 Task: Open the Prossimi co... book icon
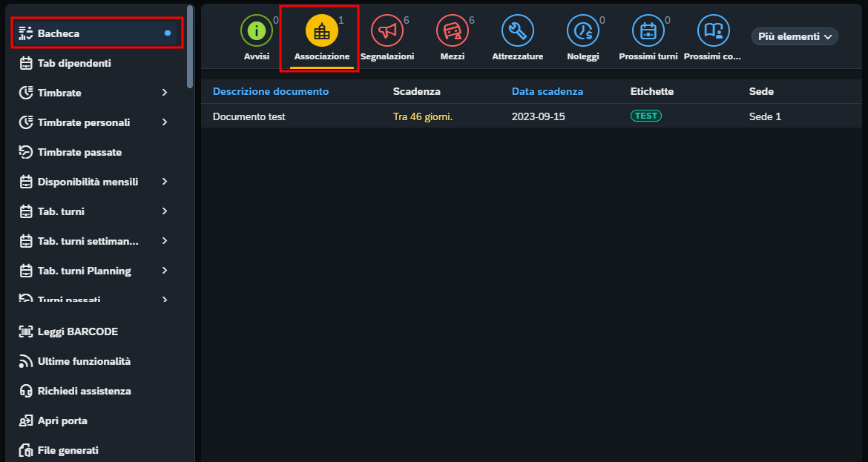pyautogui.click(x=714, y=30)
